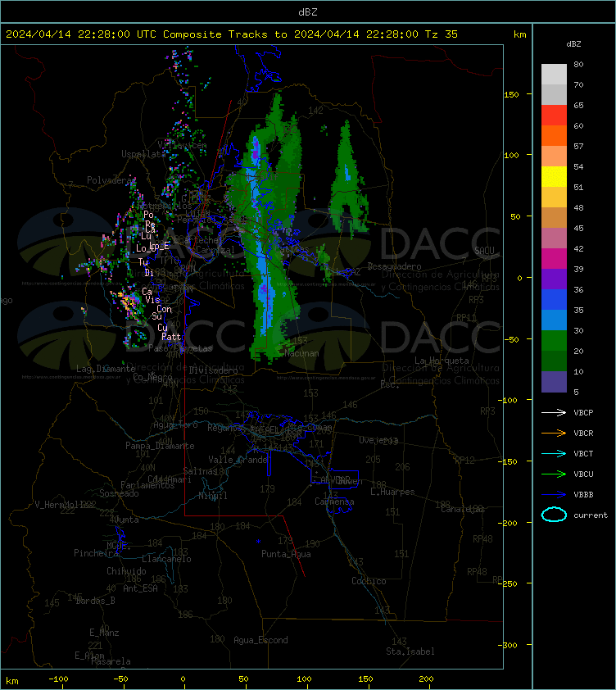Click the white VBCP arrow icon
This screenshot has width=616, height=690.
[x=554, y=413]
